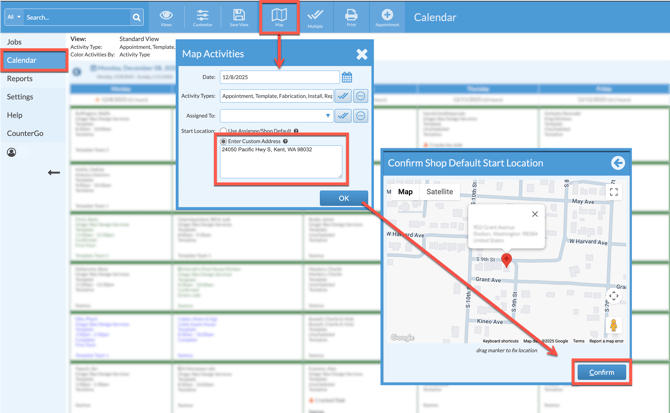Click the previous week arrow on calendar
The height and width of the screenshot is (413, 670).
pos(77,72)
